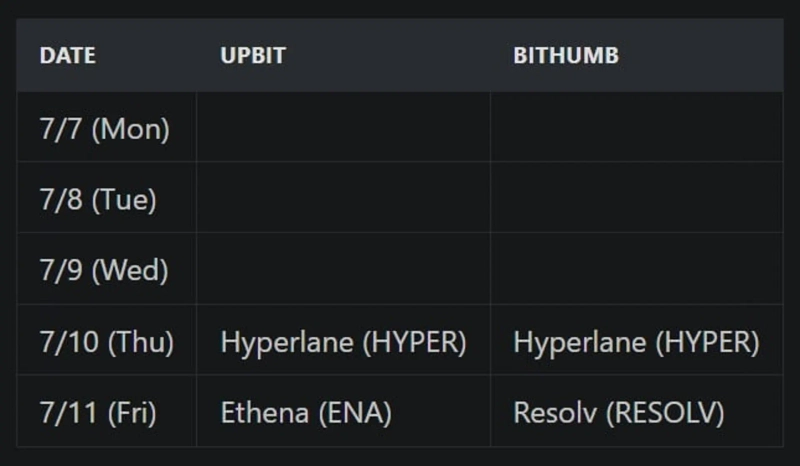Click Ethena (ENA) listing entry
The image size is (800, 466).
click(x=306, y=412)
